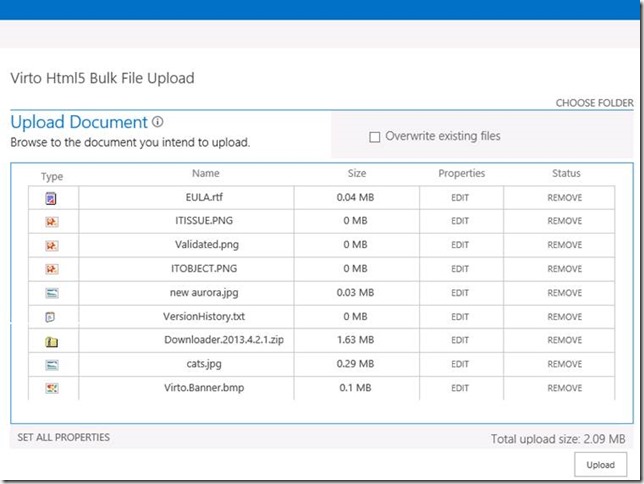
Task: Click the Validated.png file type icon
Action: pyautogui.click(x=51, y=246)
